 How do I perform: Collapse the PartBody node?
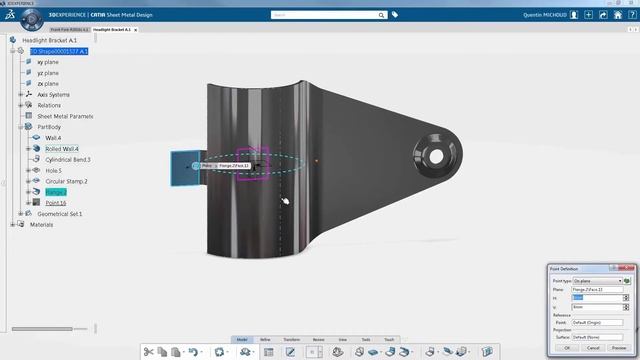pos(20,127)
